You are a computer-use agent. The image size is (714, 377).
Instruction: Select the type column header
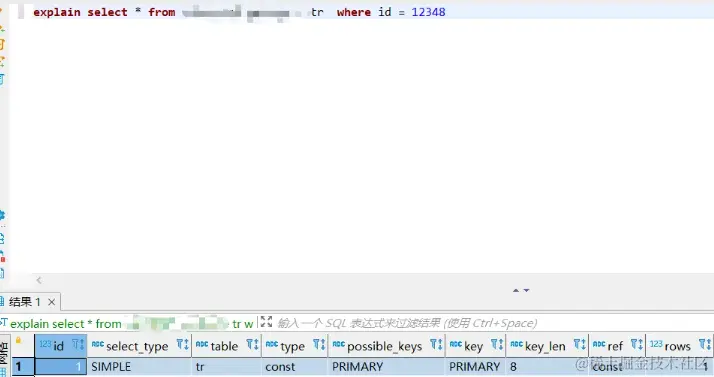294,346
